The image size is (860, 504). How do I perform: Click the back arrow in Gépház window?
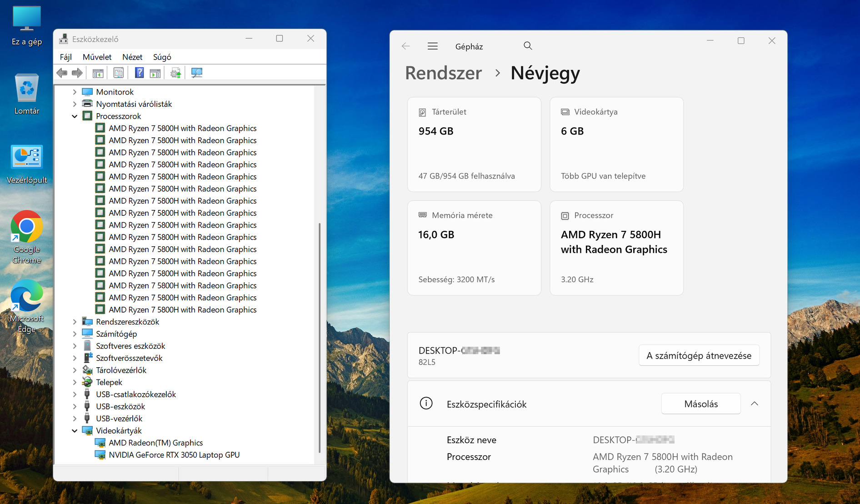[x=406, y=46]
